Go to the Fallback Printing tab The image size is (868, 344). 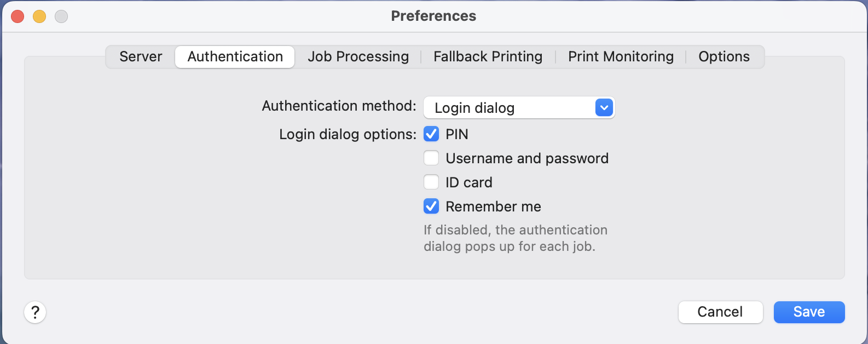(x=488, y=56)
